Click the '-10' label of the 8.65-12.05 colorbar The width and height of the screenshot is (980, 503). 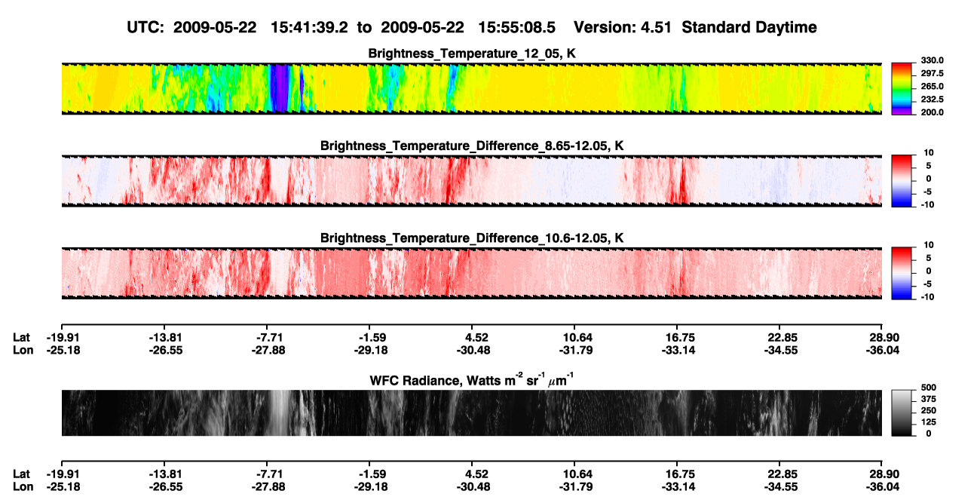926,204
